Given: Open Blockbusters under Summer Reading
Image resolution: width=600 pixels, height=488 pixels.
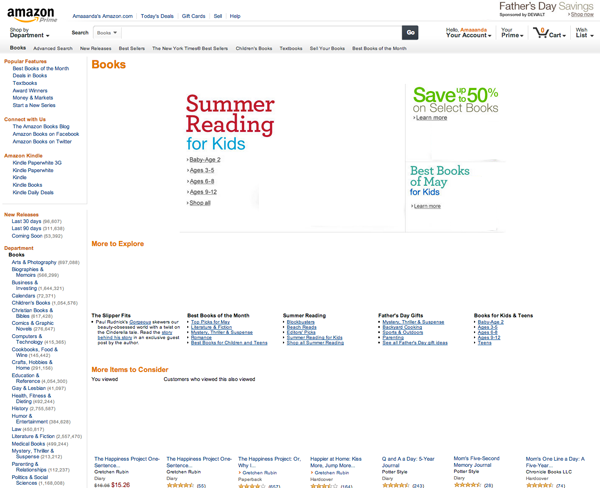Looking at the screenshot, I should (x=301, y=322).
